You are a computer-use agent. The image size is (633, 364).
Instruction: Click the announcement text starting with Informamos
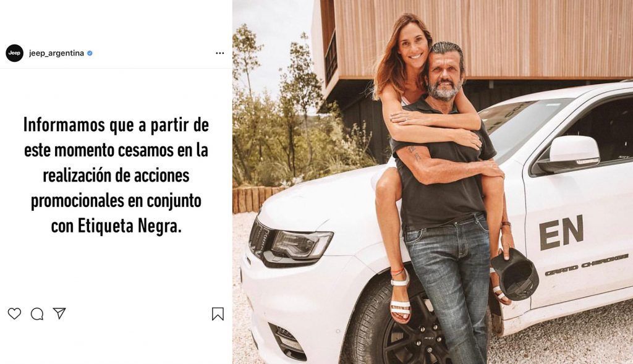coord(116,175)
